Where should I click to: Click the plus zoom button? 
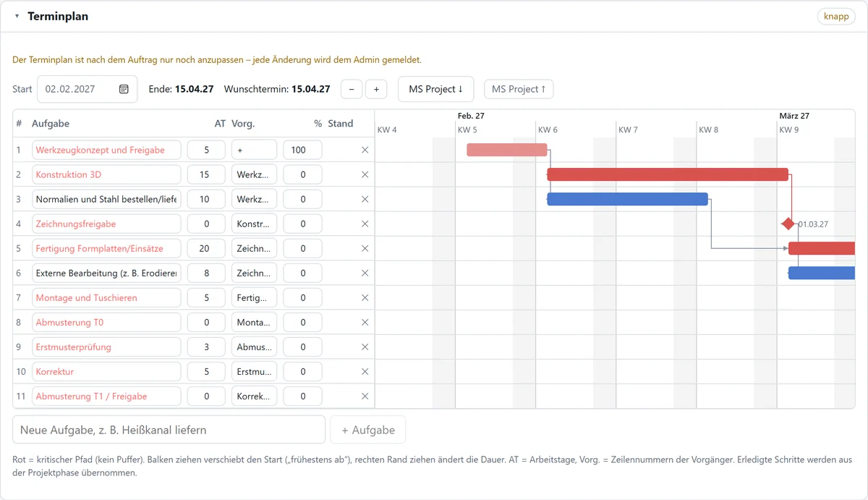click(x=376, y=89)
